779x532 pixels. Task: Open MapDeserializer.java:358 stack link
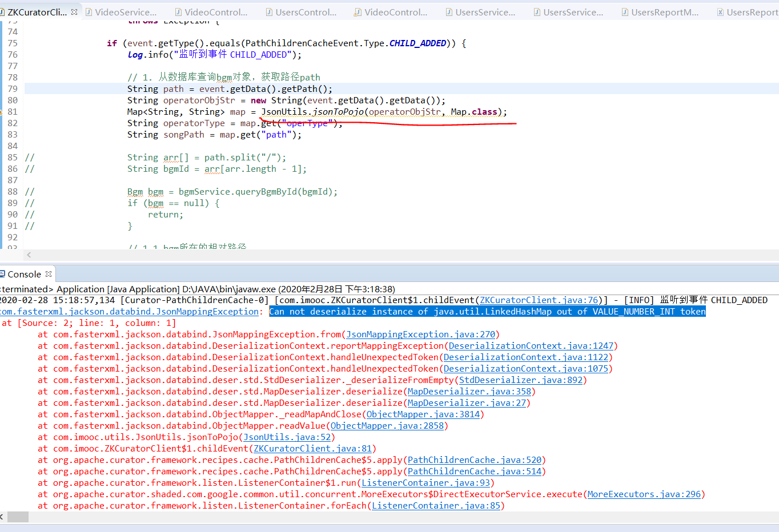point(469,392)
